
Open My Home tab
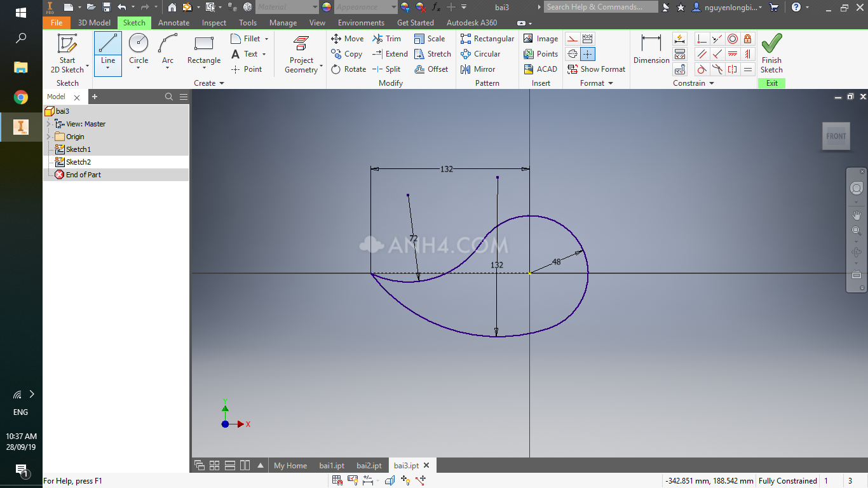tap(290, 466)
